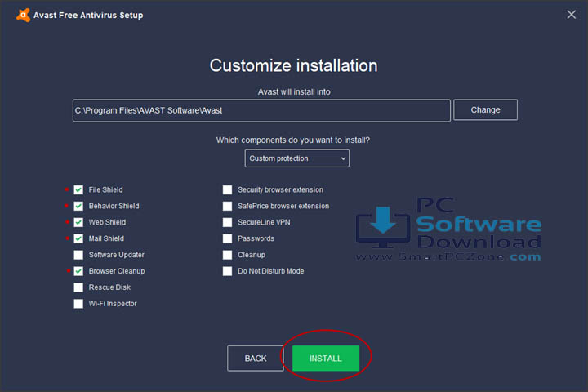This screenshot has width=588, height=392.
Task: Click the Cleanup label text
Action: (252, 255)
